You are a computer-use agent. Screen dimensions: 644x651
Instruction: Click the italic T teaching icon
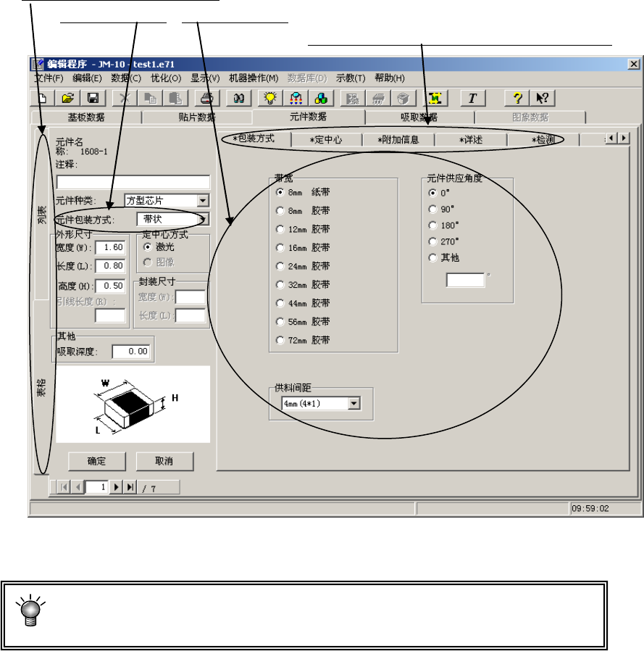click(x=472, y=98)
